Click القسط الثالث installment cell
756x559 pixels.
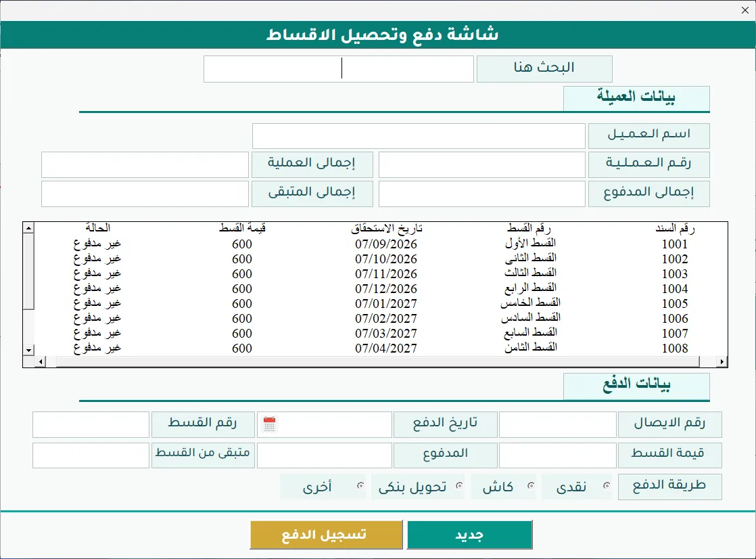point(530,273)
